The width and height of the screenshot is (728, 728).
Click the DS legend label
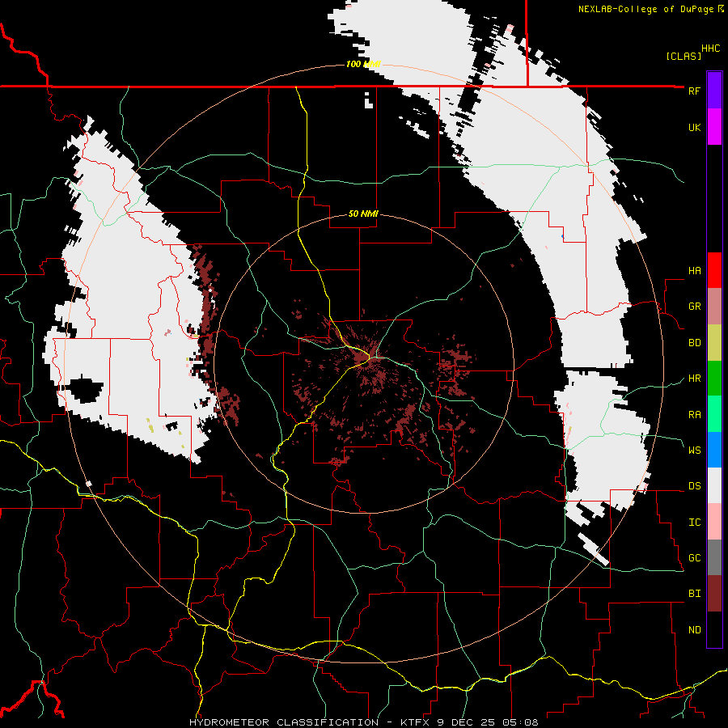694,486
